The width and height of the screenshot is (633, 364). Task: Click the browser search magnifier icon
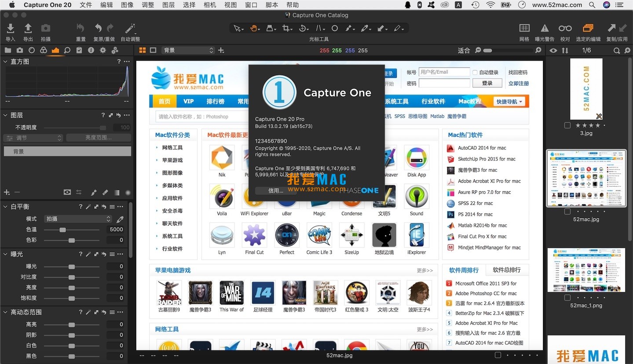tap(617, 51)
